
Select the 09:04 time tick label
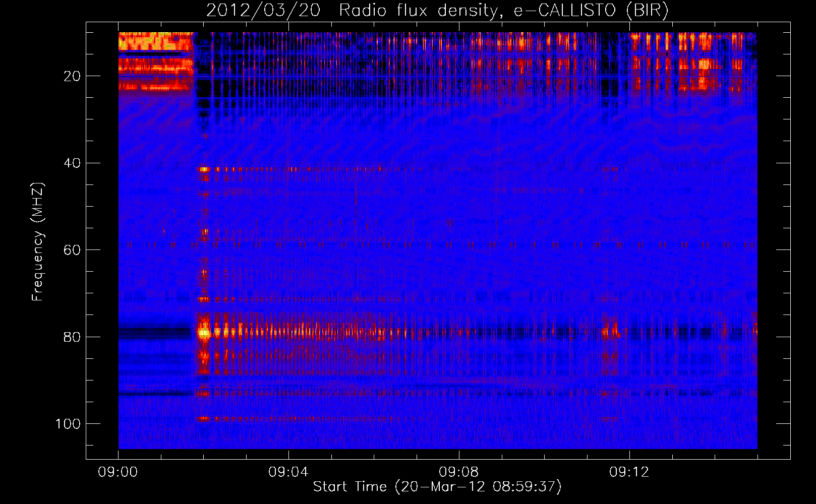(288, 472)
